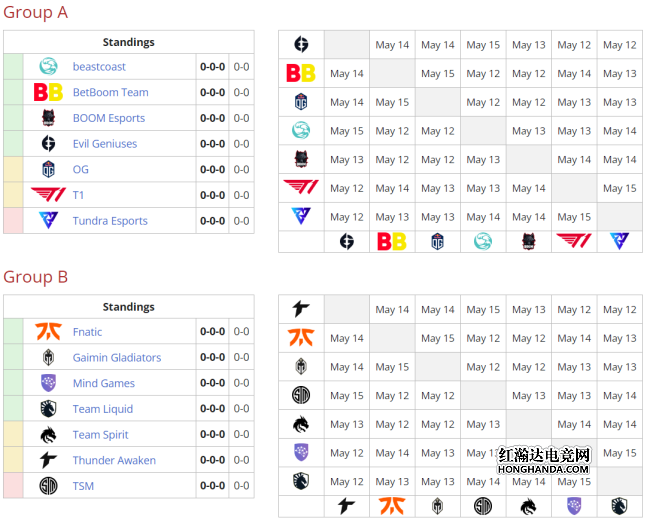650x527 pixels.
Task: Open the BetBoom Team link
Action: click(111, 92)
